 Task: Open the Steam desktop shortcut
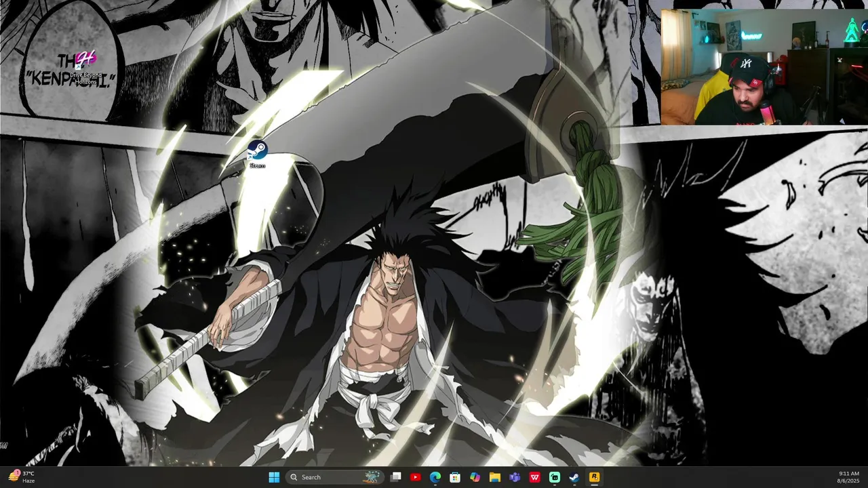click(x=257, y=154)
